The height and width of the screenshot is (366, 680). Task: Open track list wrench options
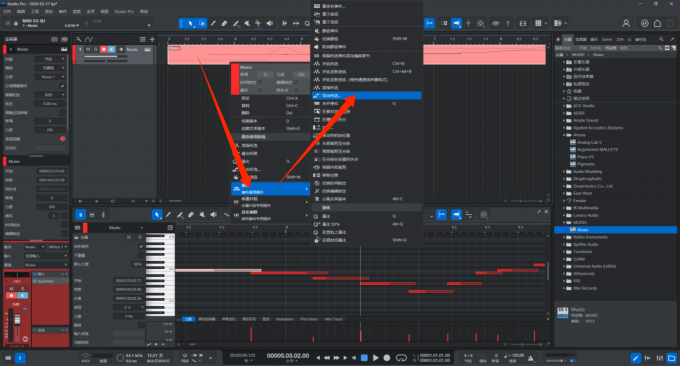tap(79, 39)
